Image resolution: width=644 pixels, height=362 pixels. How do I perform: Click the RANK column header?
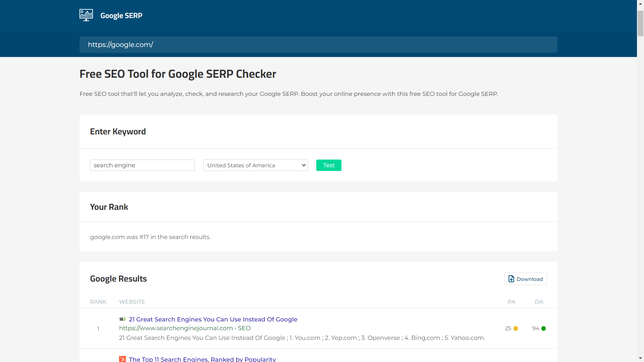coord(98,302)
